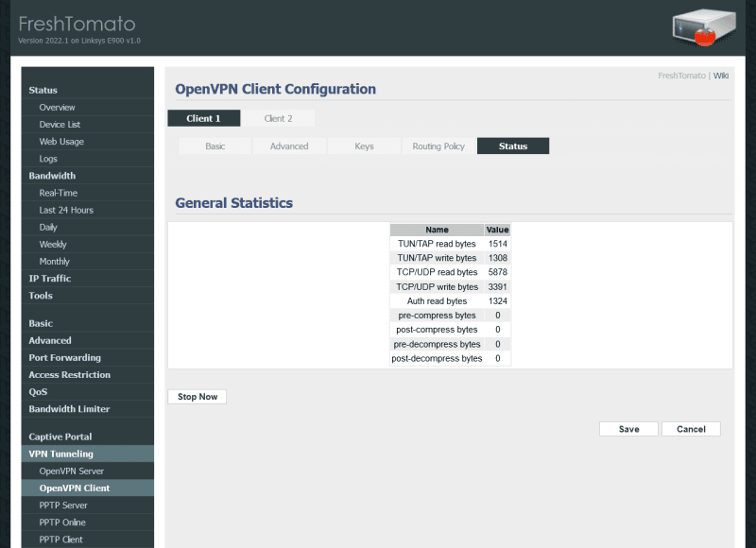
Task: Click the Cancel button
Action: (691, 429)
